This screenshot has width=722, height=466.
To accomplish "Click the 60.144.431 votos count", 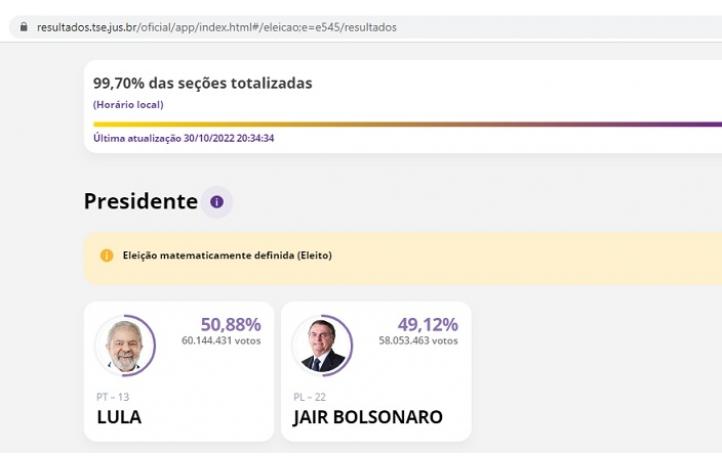I will 221,341.
